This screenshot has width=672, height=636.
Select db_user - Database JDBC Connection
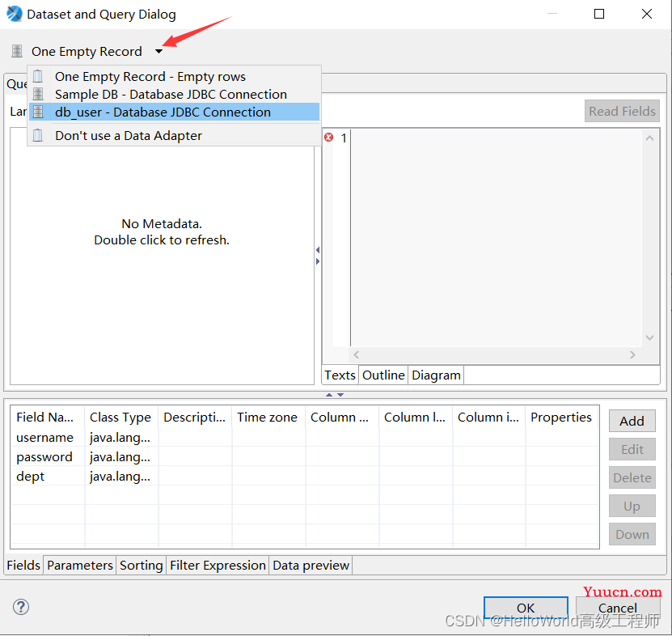(174, 112)
